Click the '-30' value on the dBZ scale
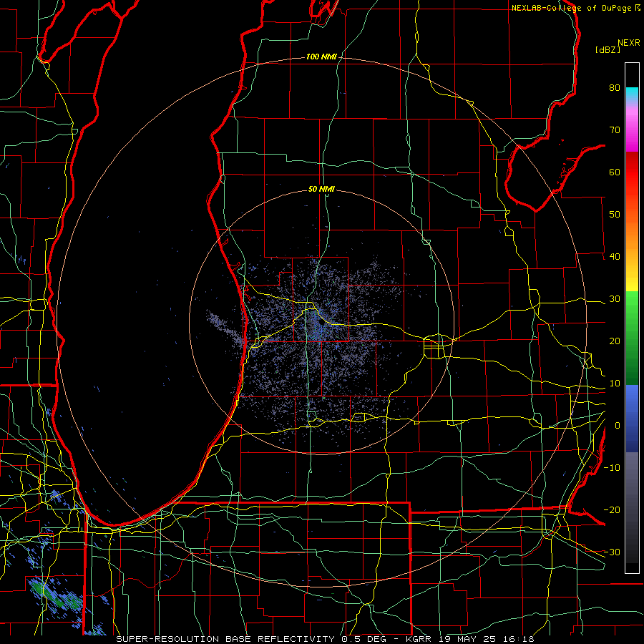Viewport: 644px width, 644px height. [x=612, y=552]
